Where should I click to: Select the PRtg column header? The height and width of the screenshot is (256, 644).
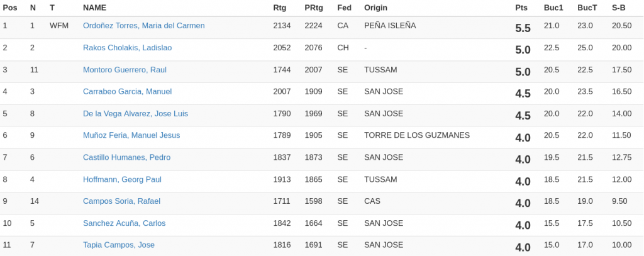point(313,8)
